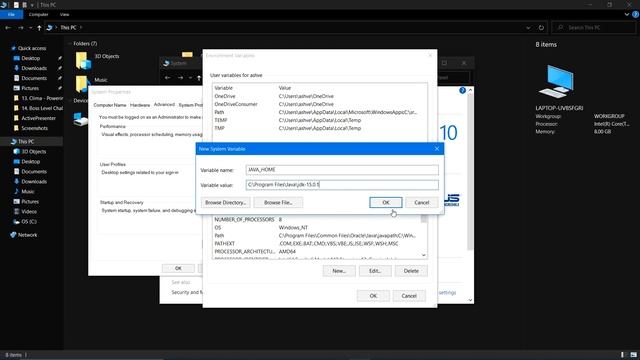Open File menu in File Explorer

coord(11,14)
